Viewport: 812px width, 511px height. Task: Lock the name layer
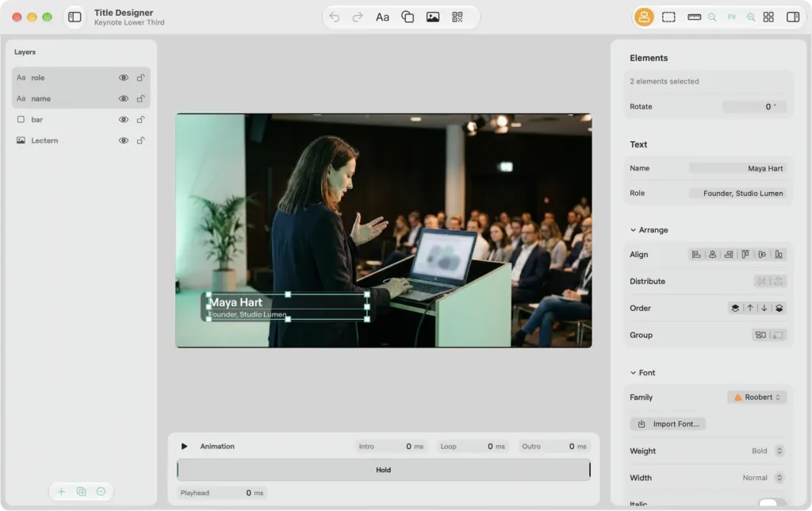click(140, 98)
